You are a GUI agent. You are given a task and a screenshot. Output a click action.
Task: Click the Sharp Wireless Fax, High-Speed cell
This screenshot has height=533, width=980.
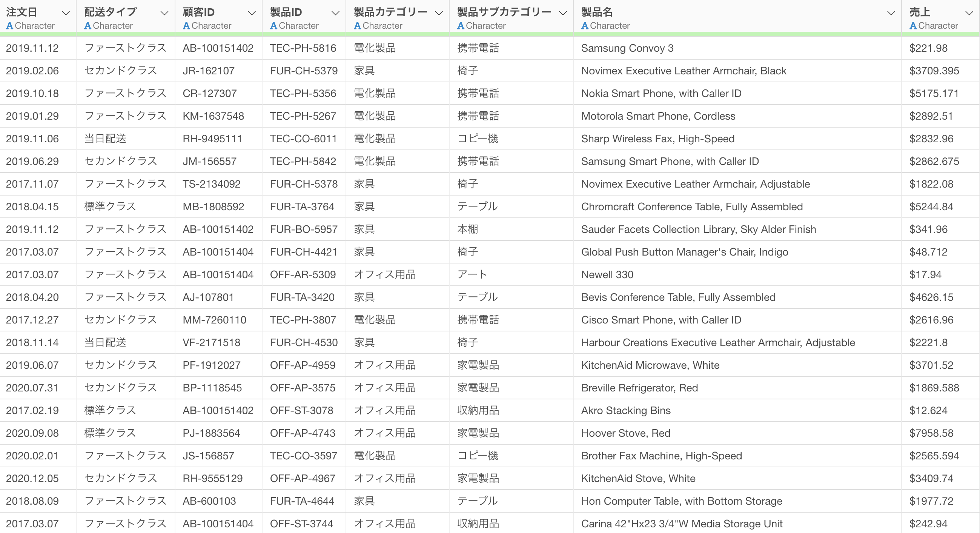[x=737, y=139]
